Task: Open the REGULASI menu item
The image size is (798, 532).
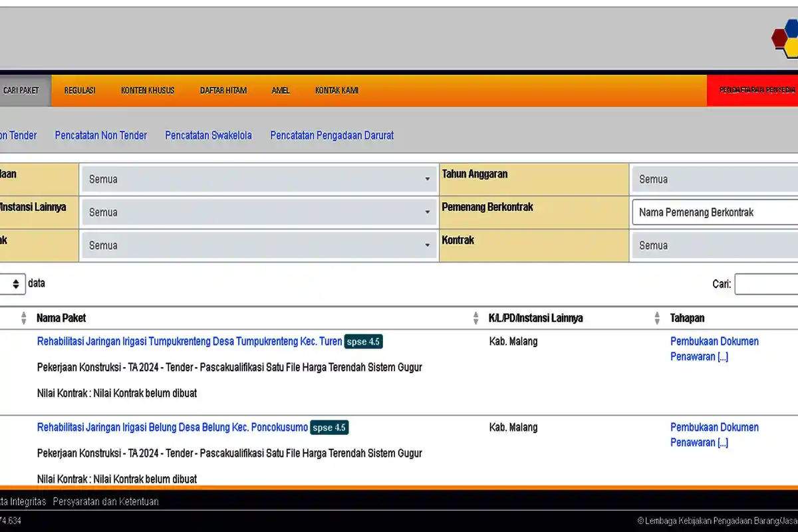Action: tap(80, 90)
